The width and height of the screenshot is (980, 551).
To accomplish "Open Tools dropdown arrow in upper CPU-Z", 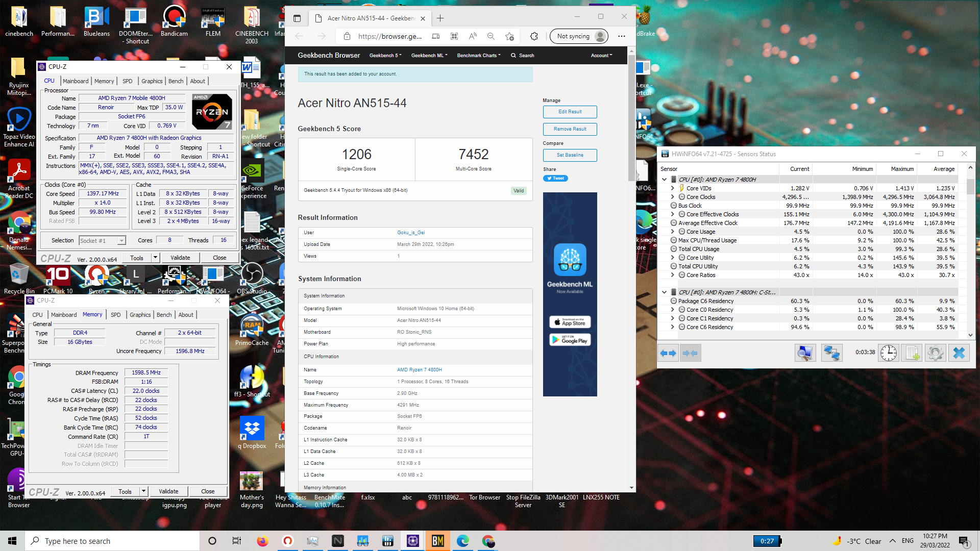I will click(155, 258).
